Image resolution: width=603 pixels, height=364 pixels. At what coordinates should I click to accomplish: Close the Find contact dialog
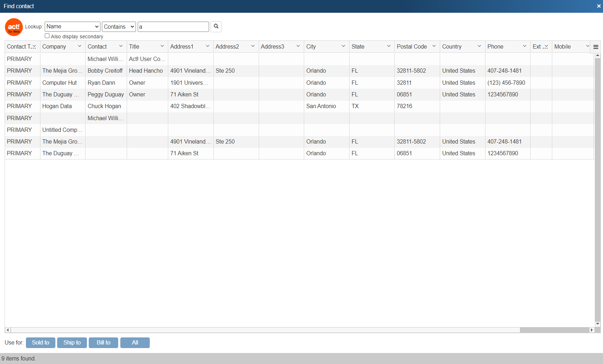[x=598, y=6]
